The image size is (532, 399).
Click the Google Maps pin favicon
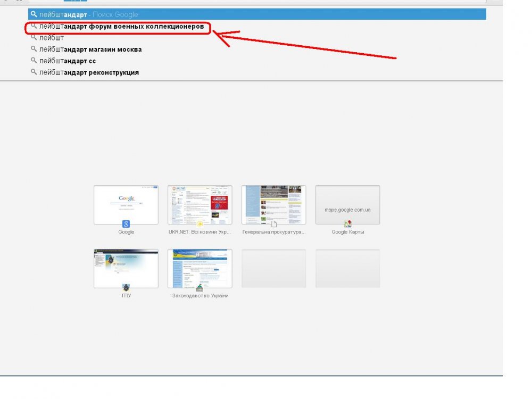point(348,224)
